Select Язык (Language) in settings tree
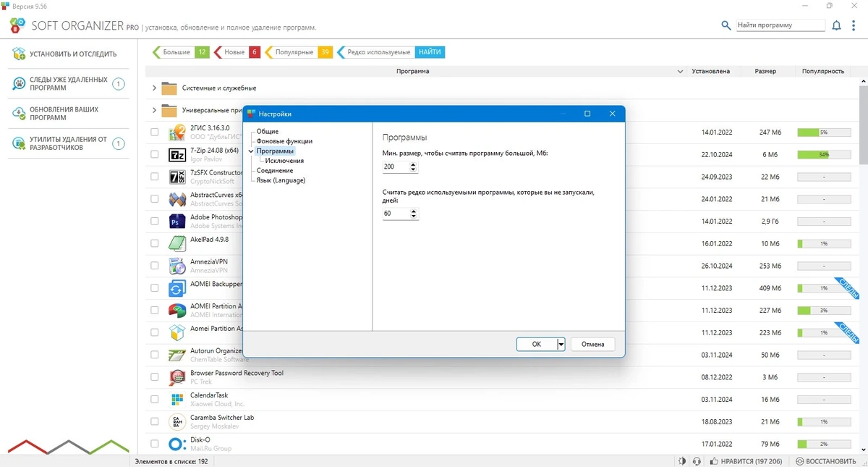The width and height of the screenshot is (868, 467). tap(281, 180)
